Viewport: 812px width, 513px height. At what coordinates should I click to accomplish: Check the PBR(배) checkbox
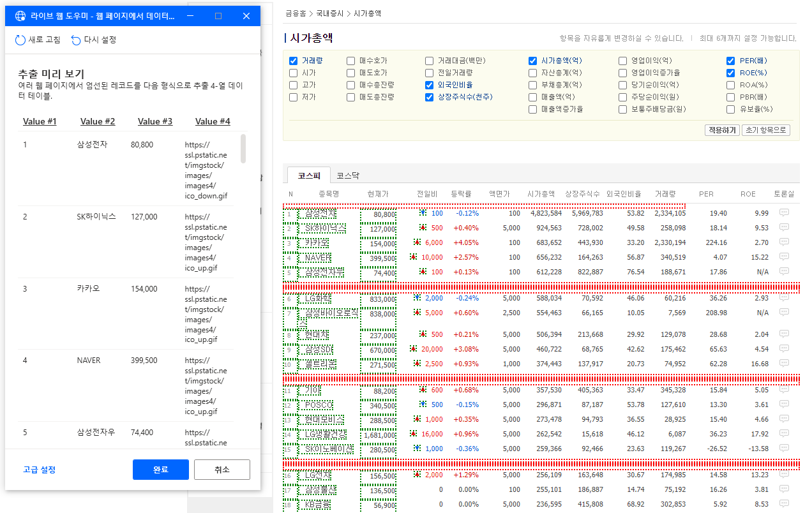731,98
